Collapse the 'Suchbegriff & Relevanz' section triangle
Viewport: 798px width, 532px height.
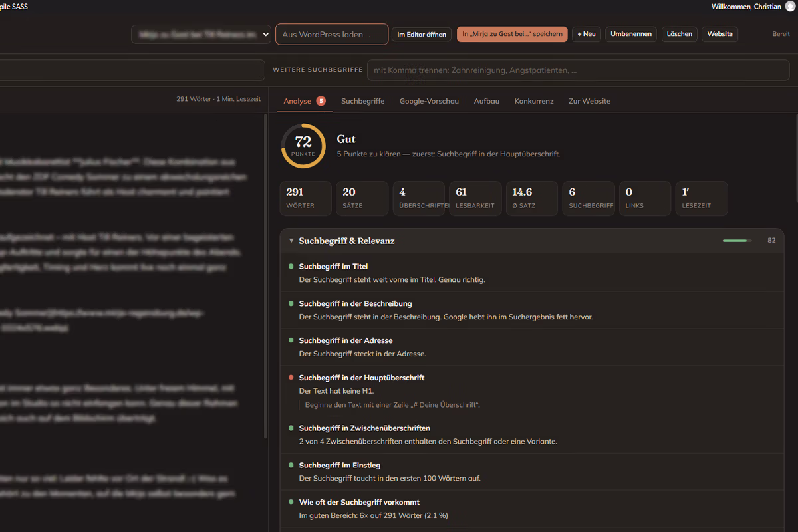pos(291,241)
